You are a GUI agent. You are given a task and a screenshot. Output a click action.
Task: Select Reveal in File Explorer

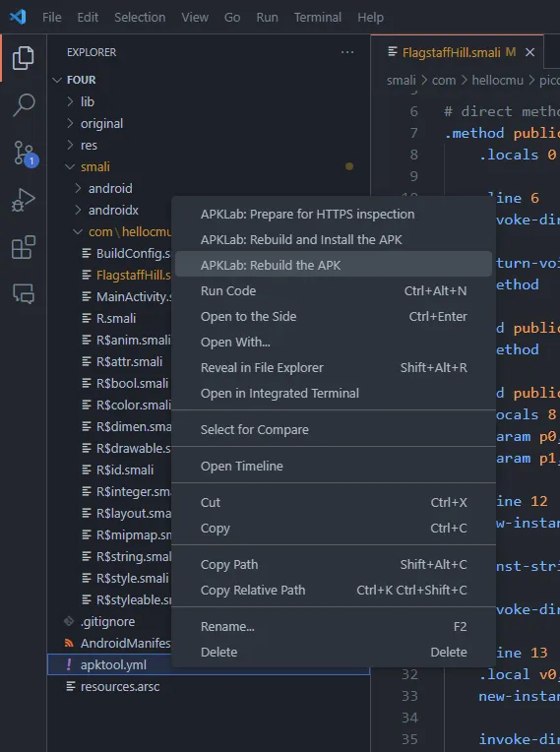pos(334,367)
